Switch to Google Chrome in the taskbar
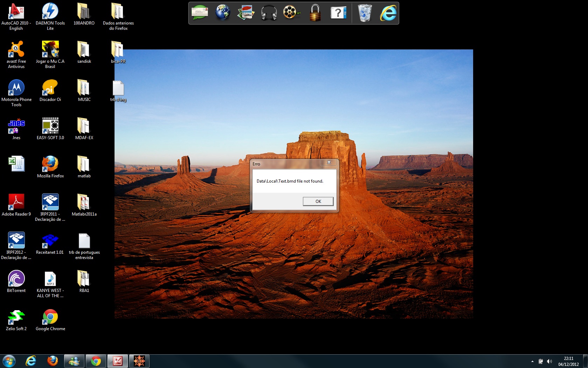Viewport: 588px width, 368px height. 96,361
